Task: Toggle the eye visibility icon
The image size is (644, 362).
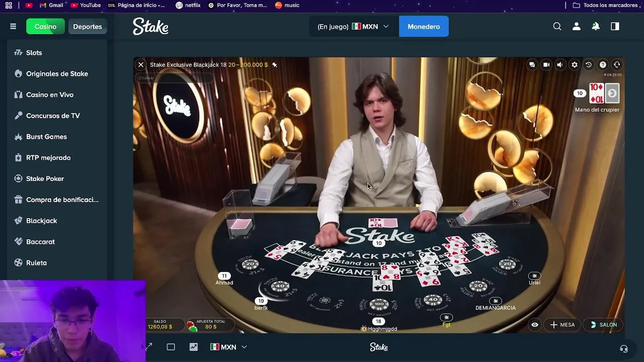Action: (535, 325)
